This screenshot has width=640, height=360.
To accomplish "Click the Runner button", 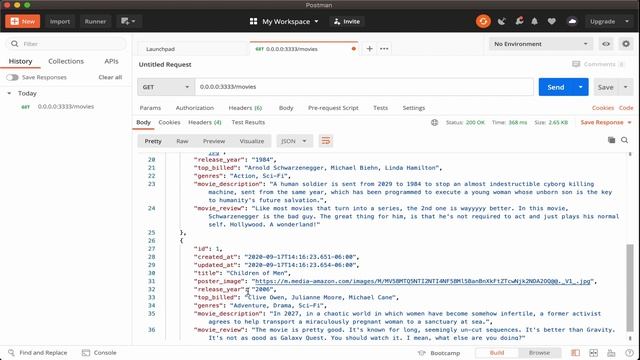I will click(x=95, y=21).
